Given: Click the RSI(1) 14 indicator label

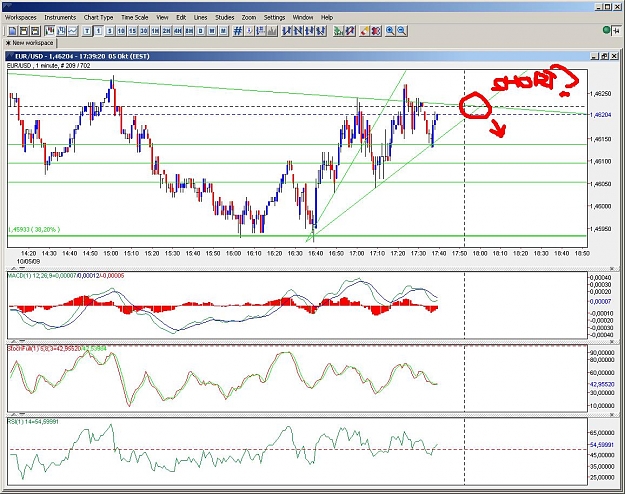Looking at the screenshot, I should (x=33, y=421).
